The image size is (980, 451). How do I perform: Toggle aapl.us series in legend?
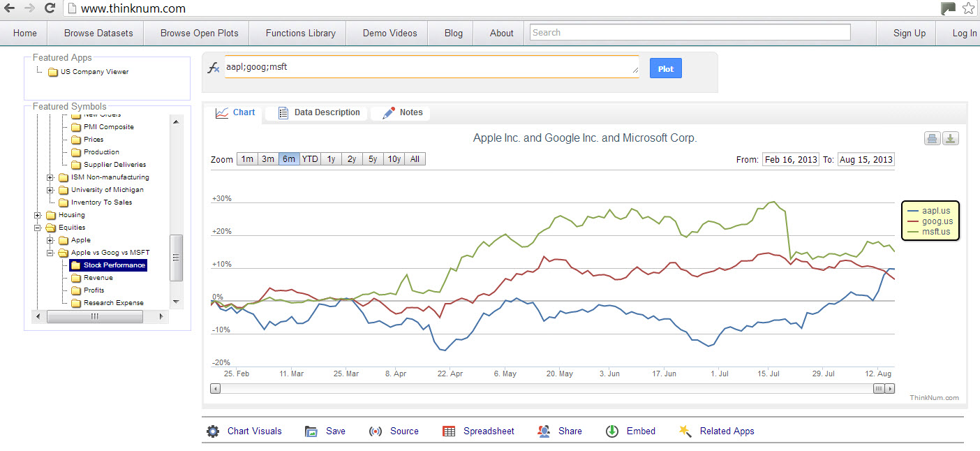[930, 211]
